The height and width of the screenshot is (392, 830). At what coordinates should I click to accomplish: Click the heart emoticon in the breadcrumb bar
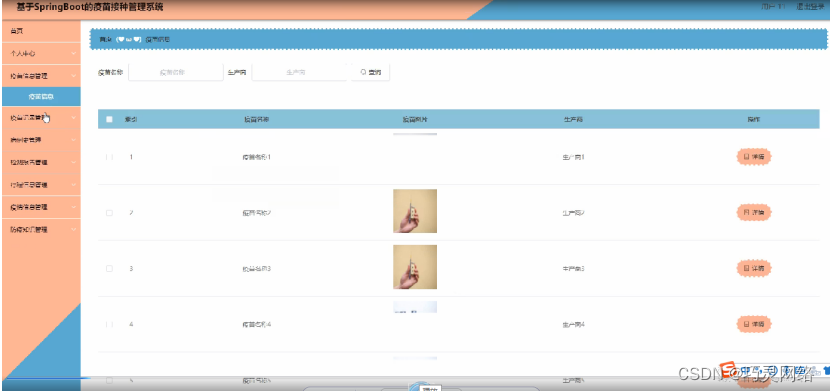tap(129, 39)
